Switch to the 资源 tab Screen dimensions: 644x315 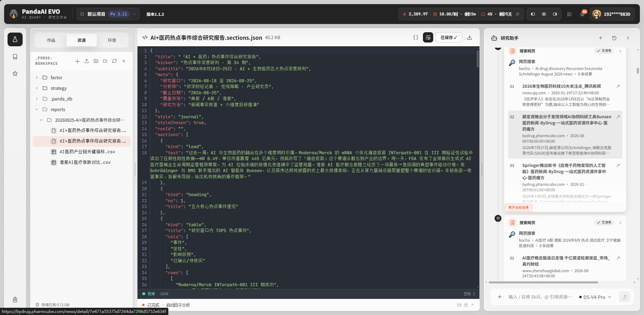pyautogui.click(x=82, y=40)
